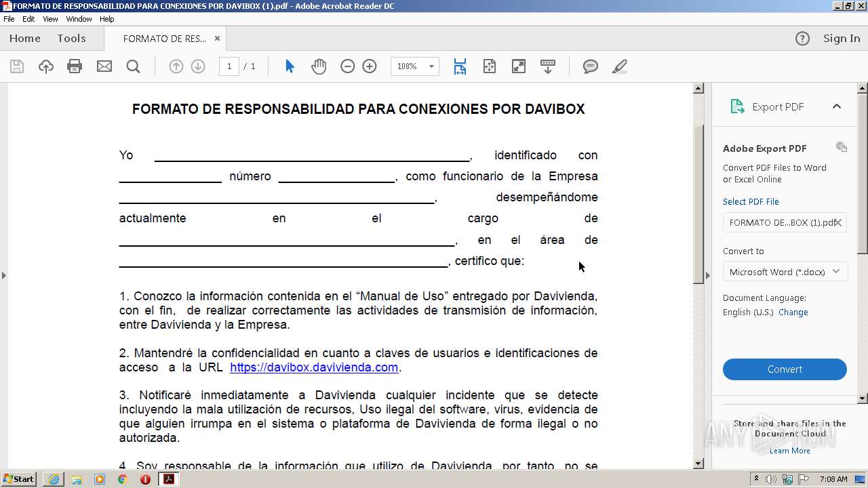
Task: Click the copy icon beside Adobe Export PDF
Action: [x=842, y=147]
